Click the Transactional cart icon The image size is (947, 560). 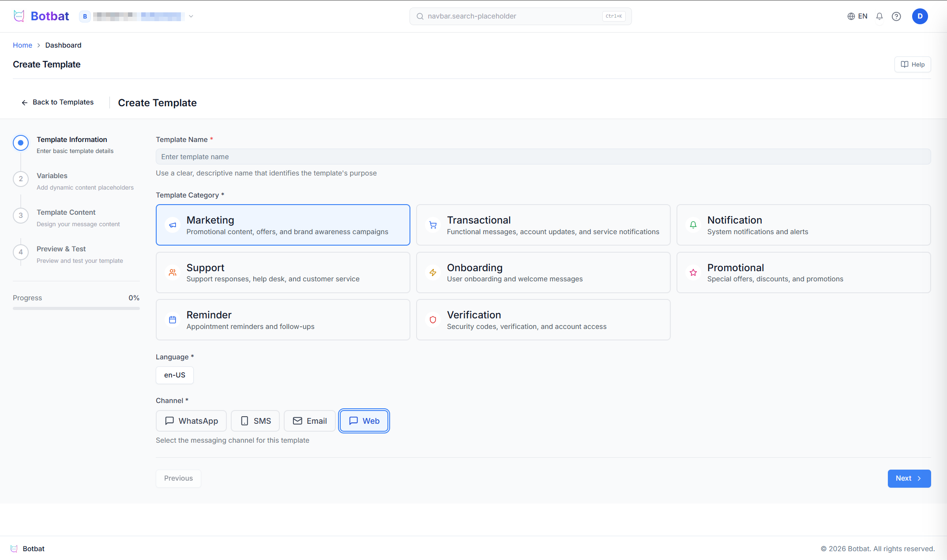tap(433, 225)
